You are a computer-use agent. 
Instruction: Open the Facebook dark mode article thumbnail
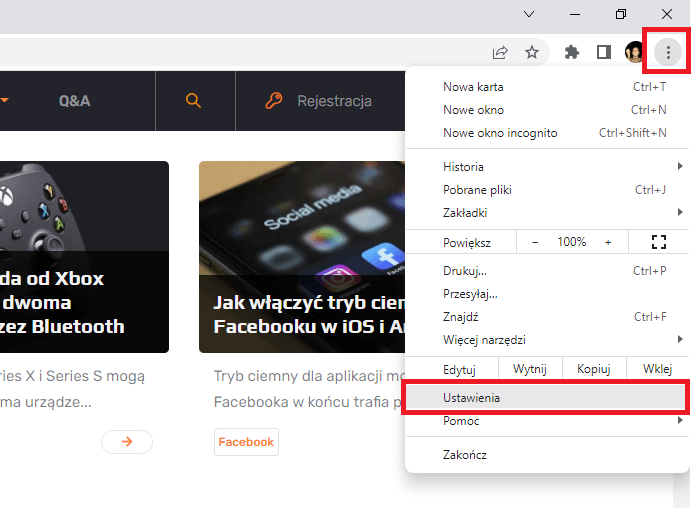coord(302,257)
